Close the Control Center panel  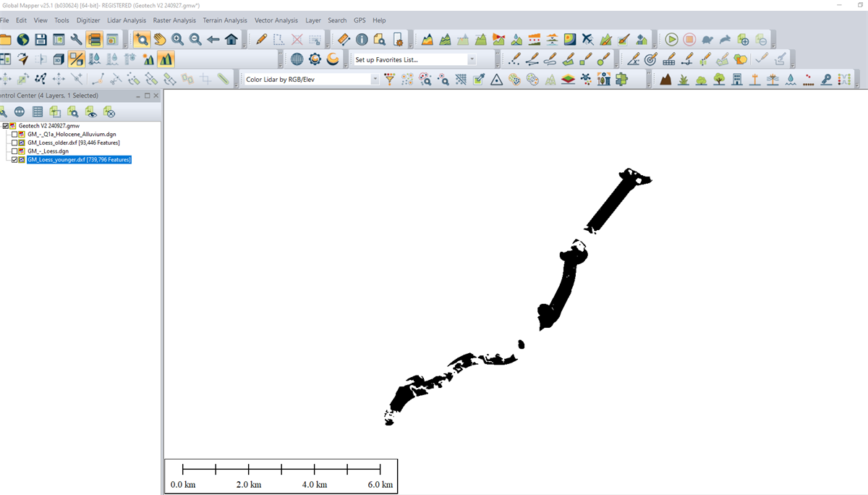coord(156,96)
